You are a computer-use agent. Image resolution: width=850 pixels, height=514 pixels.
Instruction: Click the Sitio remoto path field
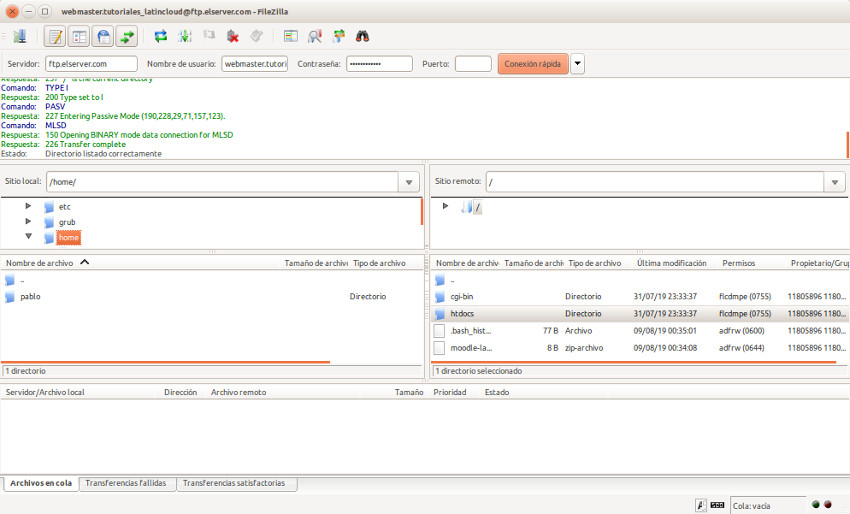pyautogui.click(x=655, y=182)
